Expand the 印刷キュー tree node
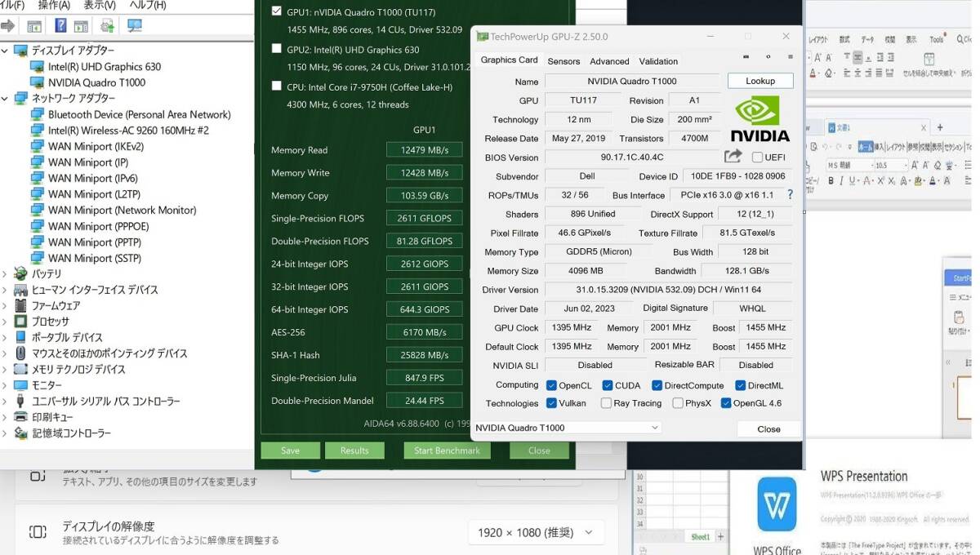 (x=5, y=417)
